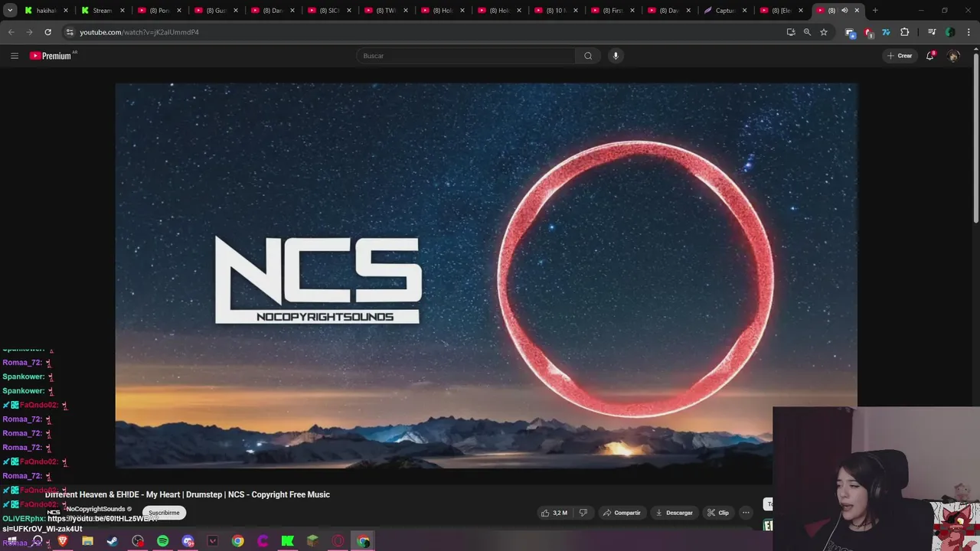The image size is (980, 551).
Task: Switch to the 'Captur' tab
Action: point(725,11)
